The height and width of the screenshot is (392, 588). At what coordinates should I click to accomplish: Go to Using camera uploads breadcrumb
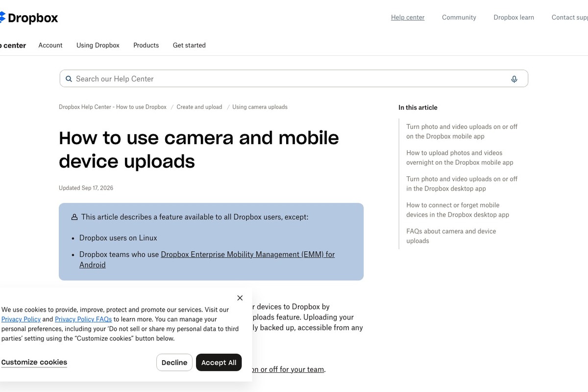(x=260, y=107)
